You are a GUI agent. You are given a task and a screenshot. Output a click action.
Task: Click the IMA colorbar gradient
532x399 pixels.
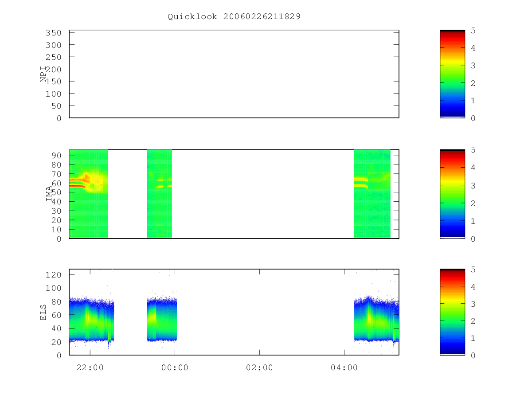452,194
